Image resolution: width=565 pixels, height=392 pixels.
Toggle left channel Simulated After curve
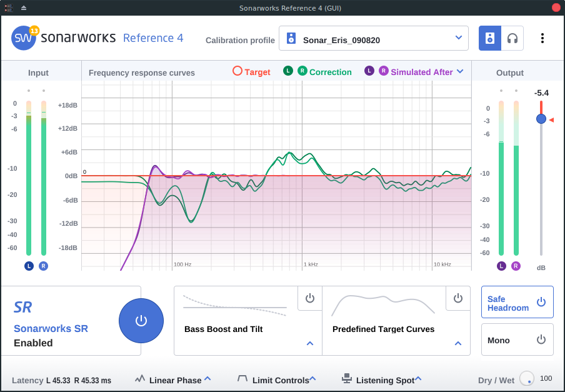pyautogui.click(x=369, y=71)
